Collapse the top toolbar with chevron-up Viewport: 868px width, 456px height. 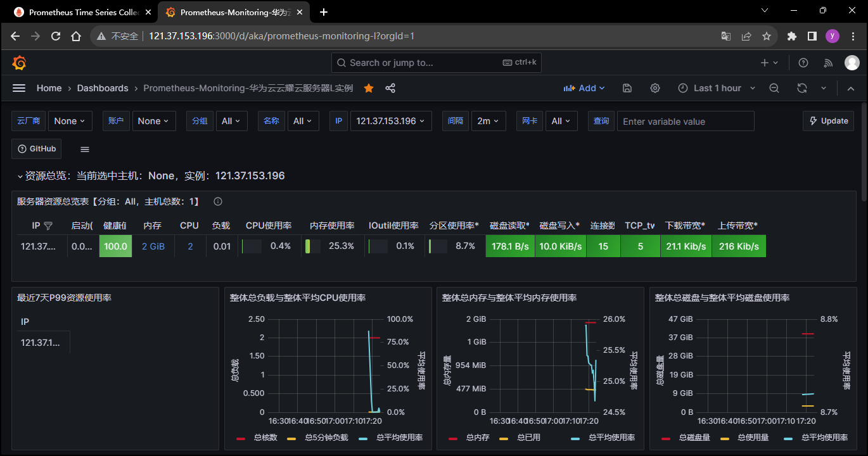[x=851, y=88]
